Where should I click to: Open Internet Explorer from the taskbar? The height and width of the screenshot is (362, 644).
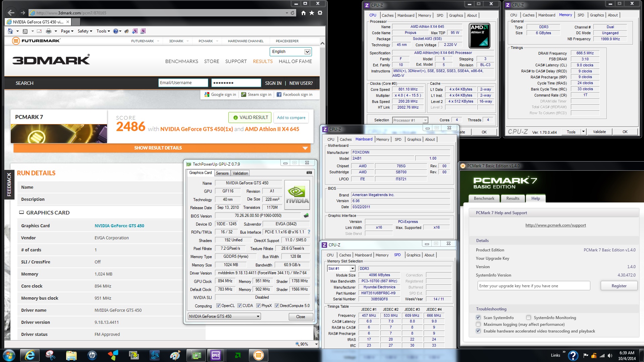click(30, 355)
